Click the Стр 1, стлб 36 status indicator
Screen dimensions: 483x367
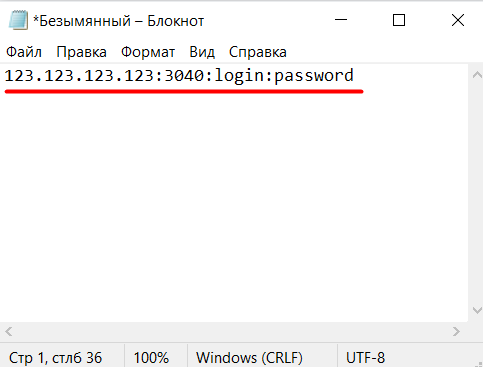(55, 358)
